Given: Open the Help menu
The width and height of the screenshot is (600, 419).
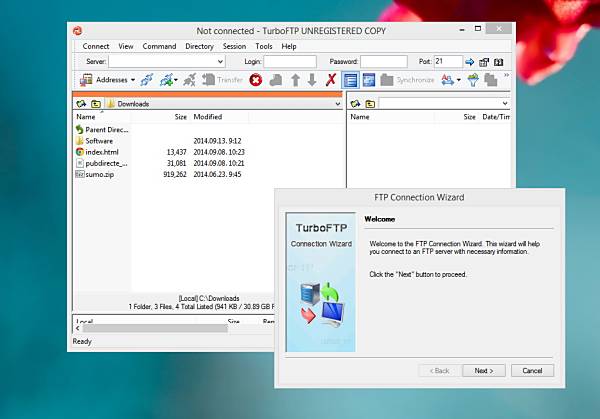Looking at the screenshot, I should tap(289, 46).
